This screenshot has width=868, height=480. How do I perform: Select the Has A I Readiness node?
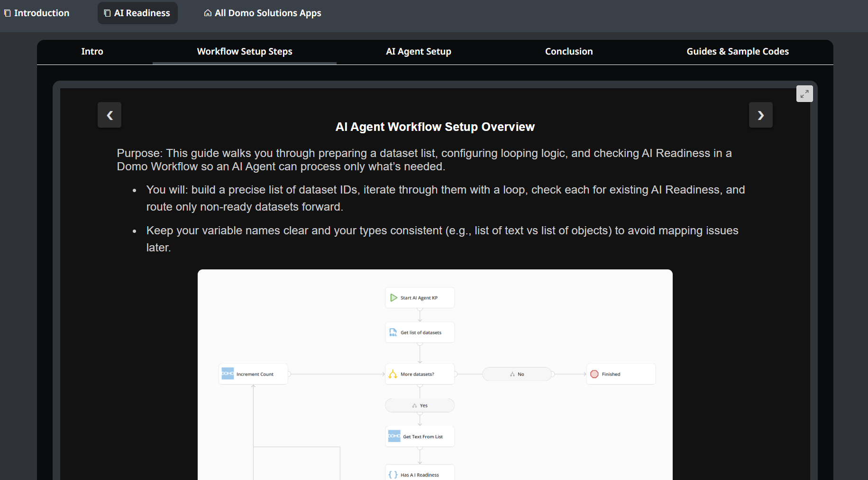[420, 472]
